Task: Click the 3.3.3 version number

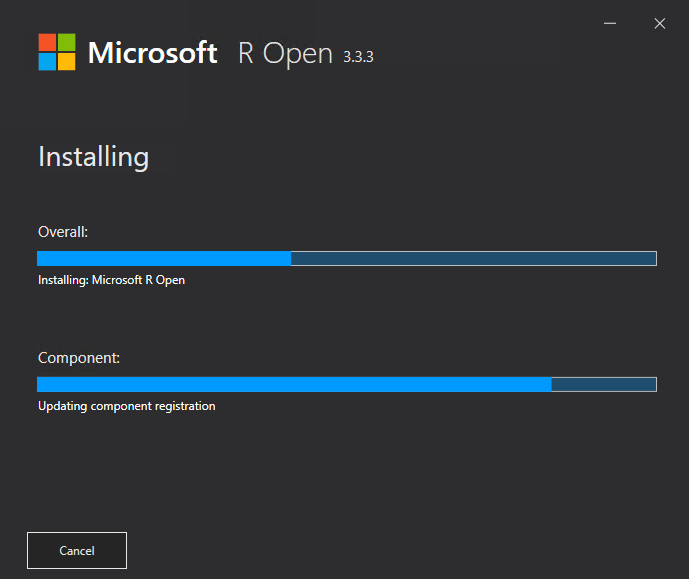Action: click(358, 57)
